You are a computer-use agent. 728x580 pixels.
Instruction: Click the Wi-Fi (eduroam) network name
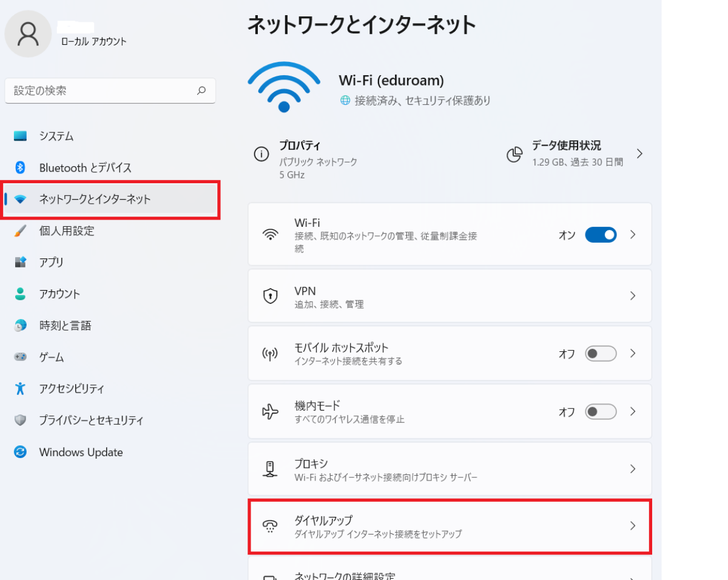coord(391,80)
